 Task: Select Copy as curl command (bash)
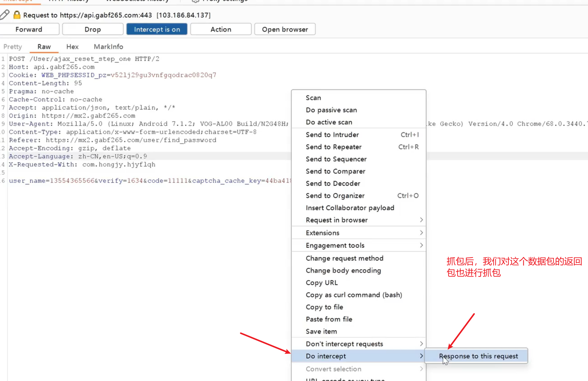pos(354,295)
